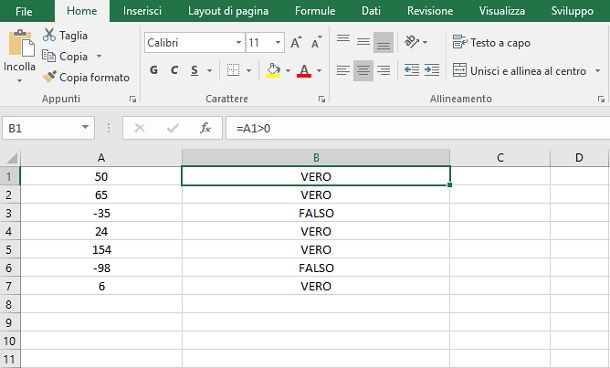The height and width of the screenshot is (368, 610).
Task: Select column B header
Action: point(316,158)
